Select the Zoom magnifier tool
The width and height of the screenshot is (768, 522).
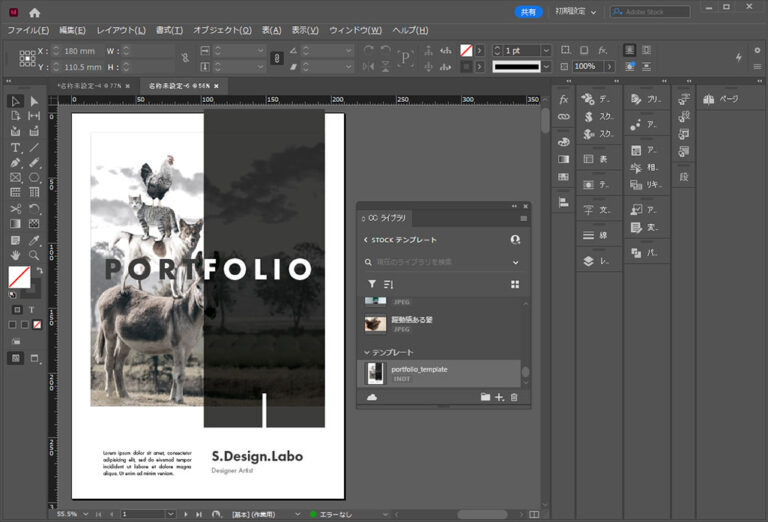point(34,255)
